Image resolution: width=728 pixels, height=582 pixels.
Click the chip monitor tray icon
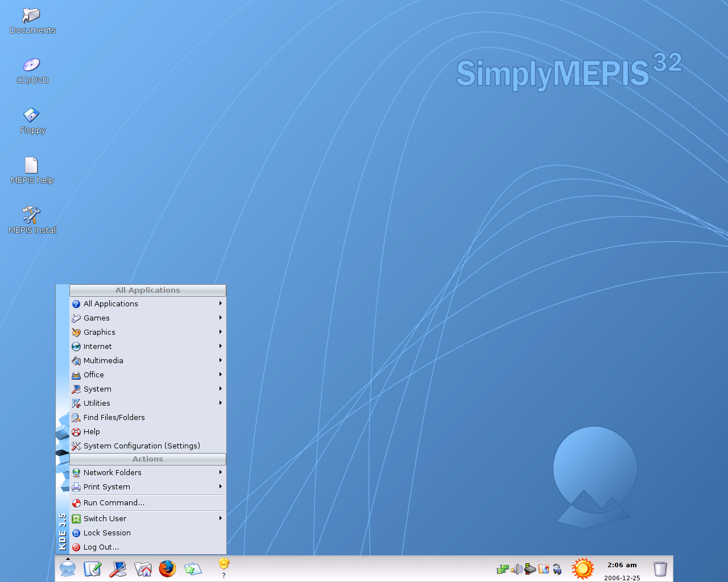530,569
